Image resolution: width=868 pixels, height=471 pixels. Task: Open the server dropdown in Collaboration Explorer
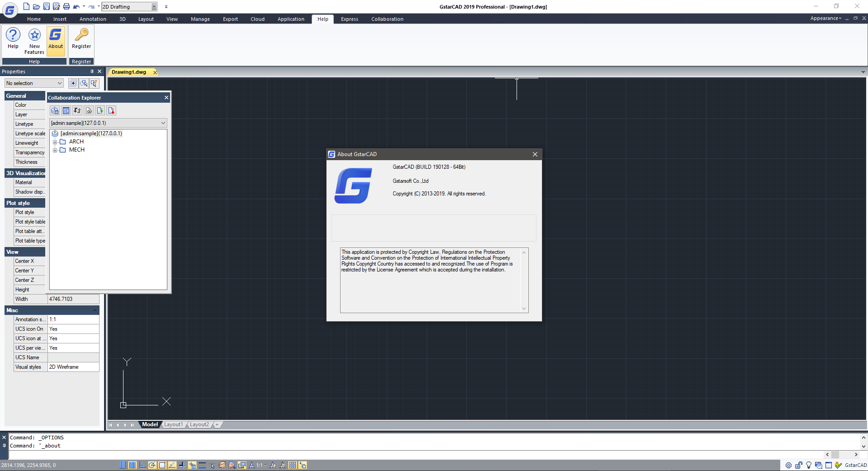pyautogui.click(x=108, y=123)
